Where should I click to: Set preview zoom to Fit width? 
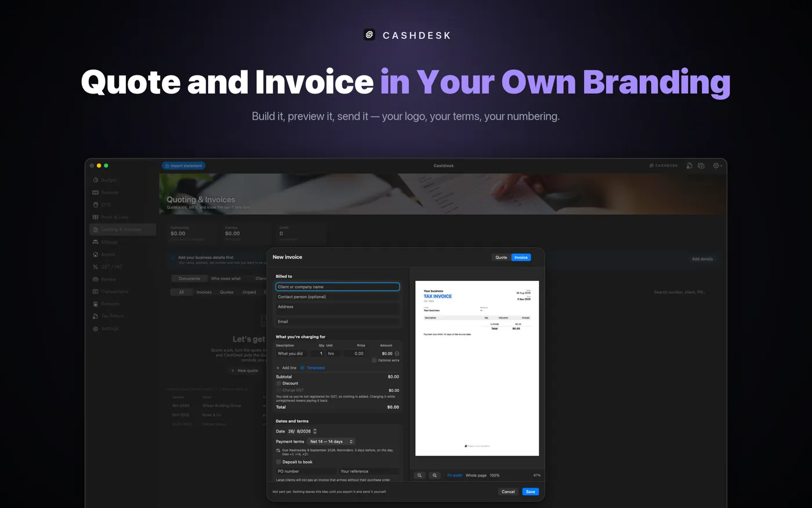(x=455, y=475)
